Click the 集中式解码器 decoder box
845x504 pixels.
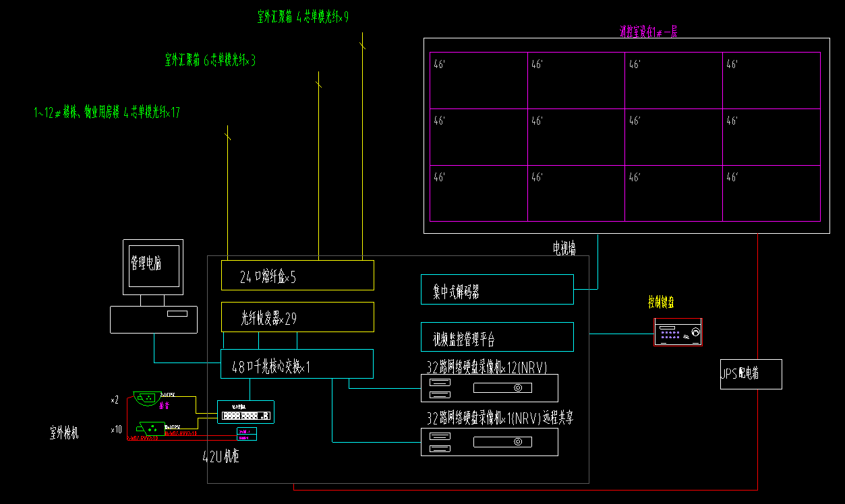[497, 289]
